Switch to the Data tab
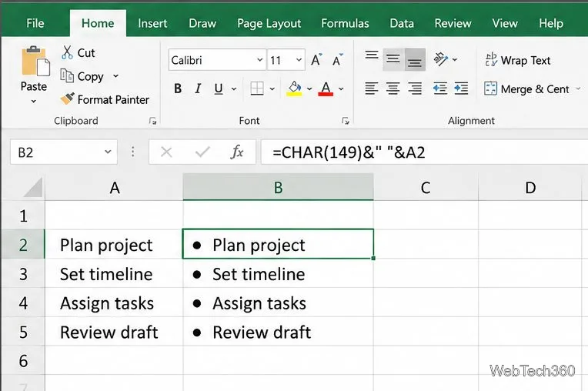Image resolution: width=588 pixels, height=391 pixels. [402, 23]
